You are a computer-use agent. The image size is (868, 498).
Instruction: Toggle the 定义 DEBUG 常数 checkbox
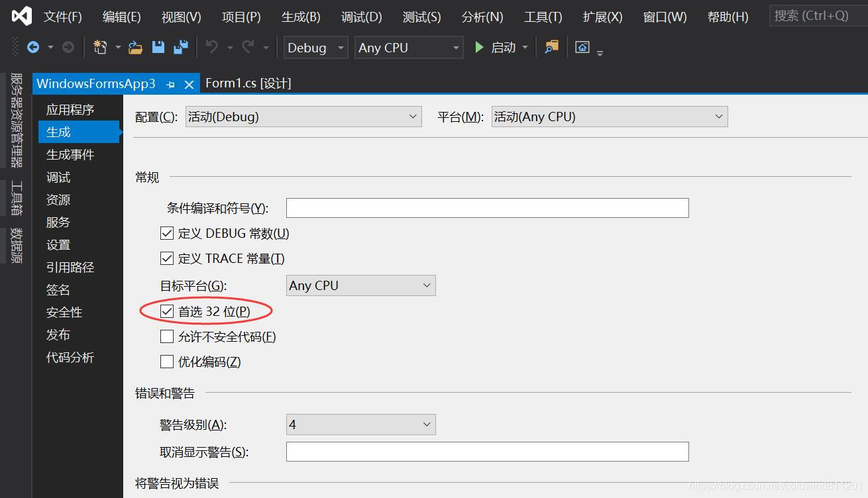(x=167, y=233)
